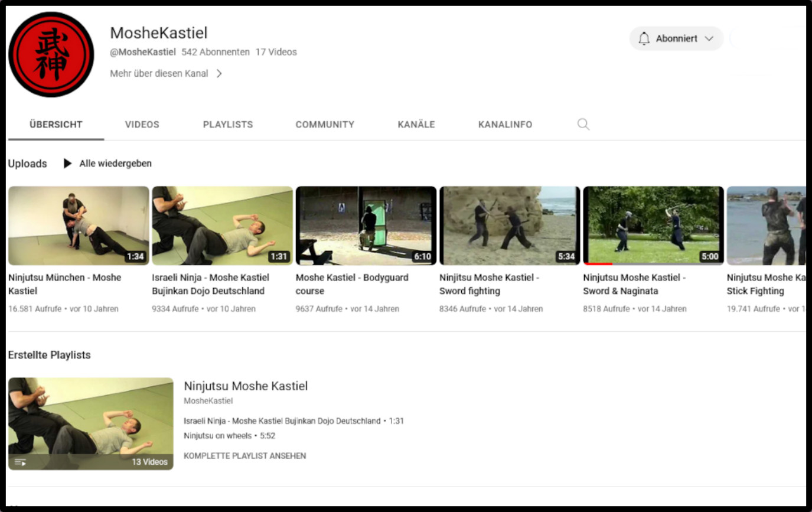Click the notification bell icon in Abonniert
Viewport: 812px width, 512px height.
[x=644, y=38]
